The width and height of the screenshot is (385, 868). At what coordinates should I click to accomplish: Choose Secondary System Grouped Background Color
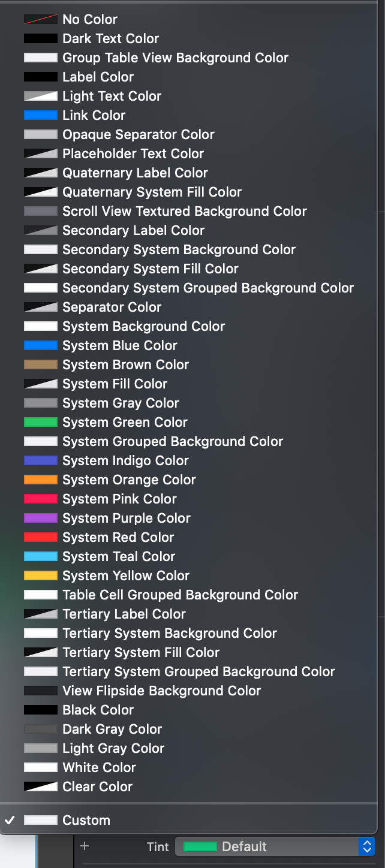click(x=207, y=288)
